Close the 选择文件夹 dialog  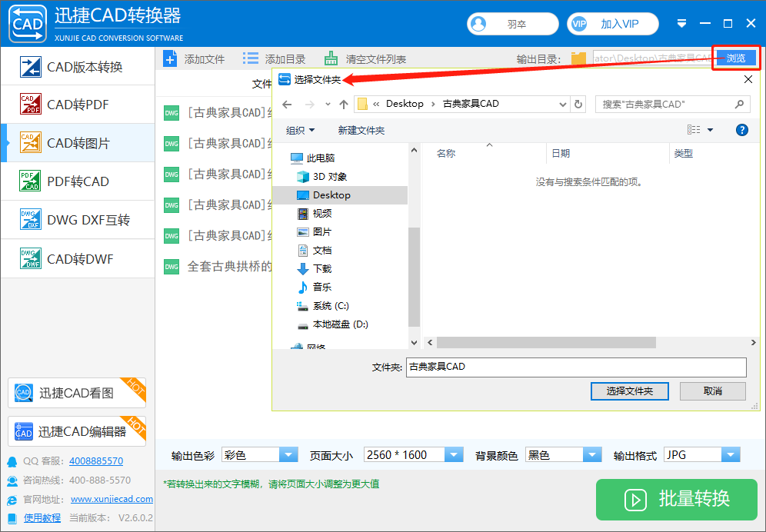point(748,79)
